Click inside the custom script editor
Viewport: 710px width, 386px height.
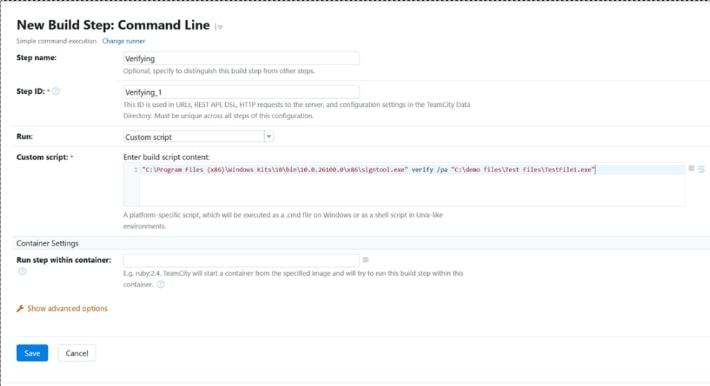click(x=403, y=185)
